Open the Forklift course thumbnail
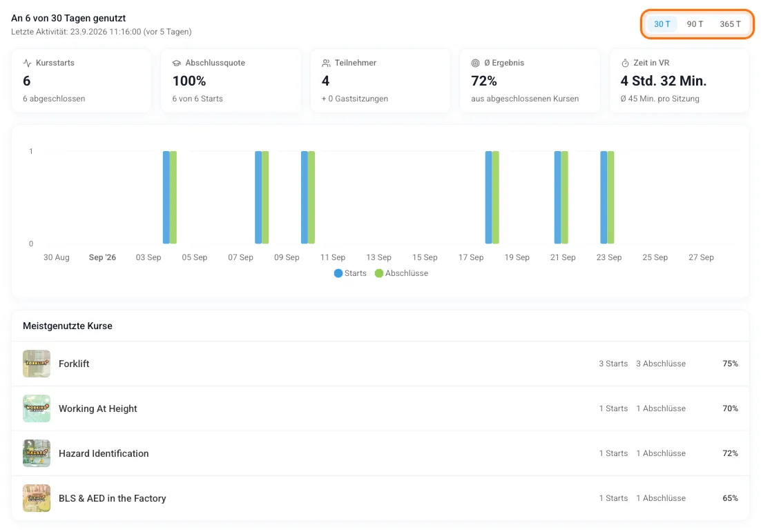The height and width of the screenshot is (532, 761). coord(37,364)
